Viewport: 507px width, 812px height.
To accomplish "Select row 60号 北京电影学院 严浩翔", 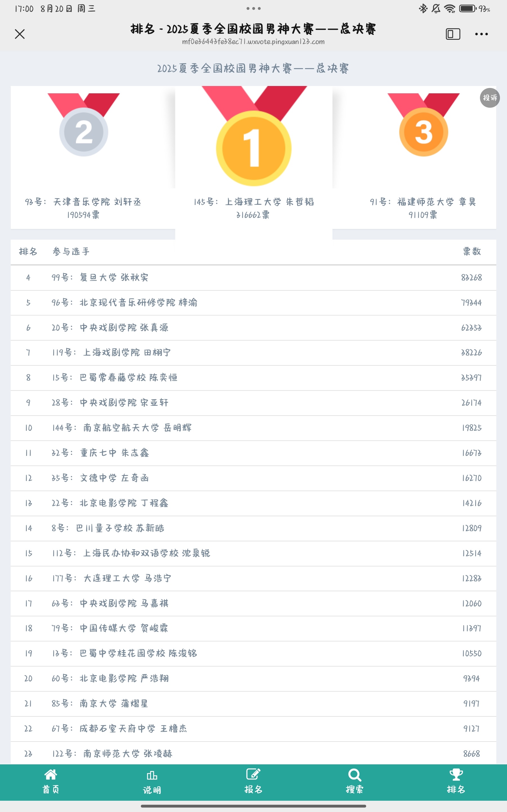I will point(253,678).
